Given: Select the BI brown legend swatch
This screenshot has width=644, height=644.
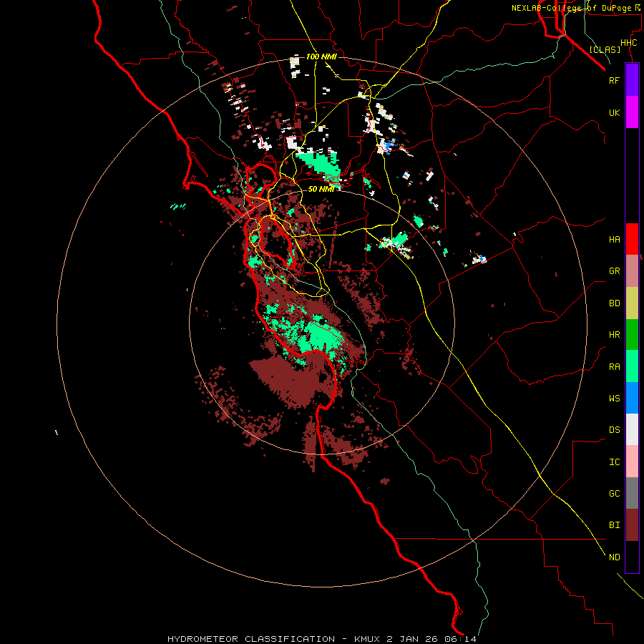Looking at the screenshot, I should click(632, 525).
